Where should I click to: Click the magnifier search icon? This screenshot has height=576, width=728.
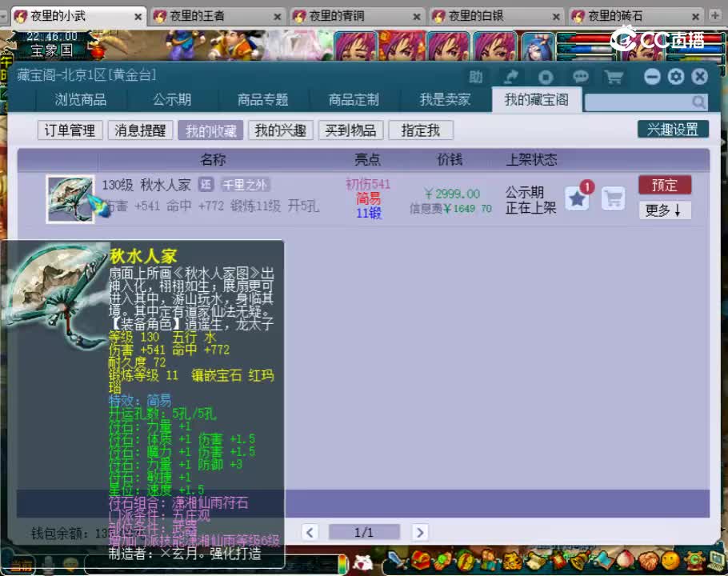698,102
